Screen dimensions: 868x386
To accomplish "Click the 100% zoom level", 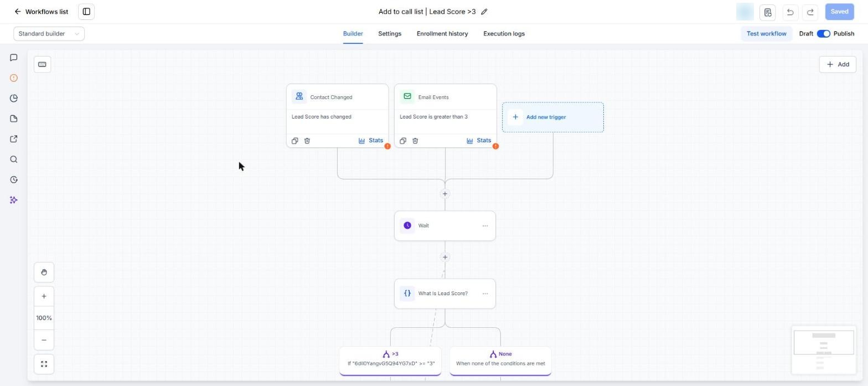I will 44,318.
